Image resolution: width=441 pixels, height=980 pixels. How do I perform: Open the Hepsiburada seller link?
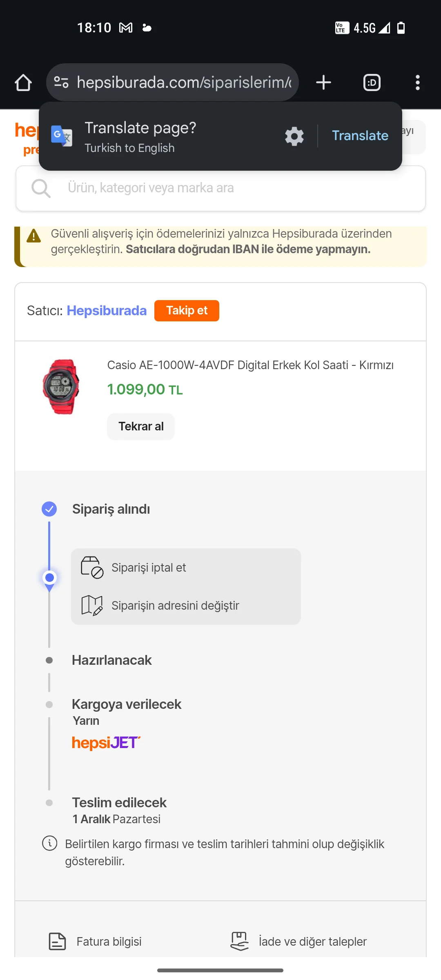pyautogui.click(x=107, y=311)
